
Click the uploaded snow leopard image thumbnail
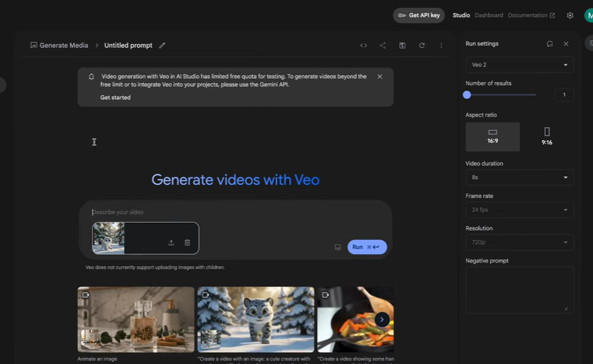tap(109, 238)
